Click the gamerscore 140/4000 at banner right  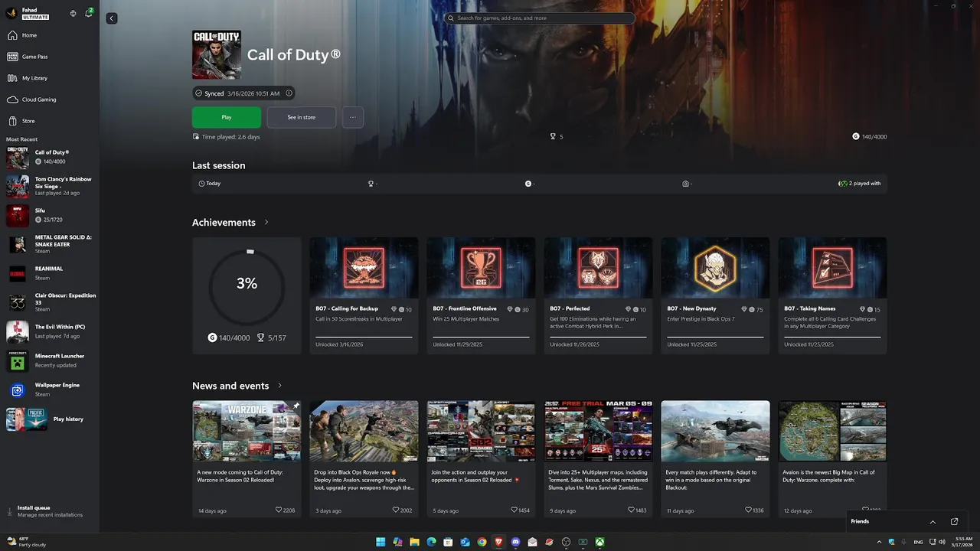click(x=870, y=136)
